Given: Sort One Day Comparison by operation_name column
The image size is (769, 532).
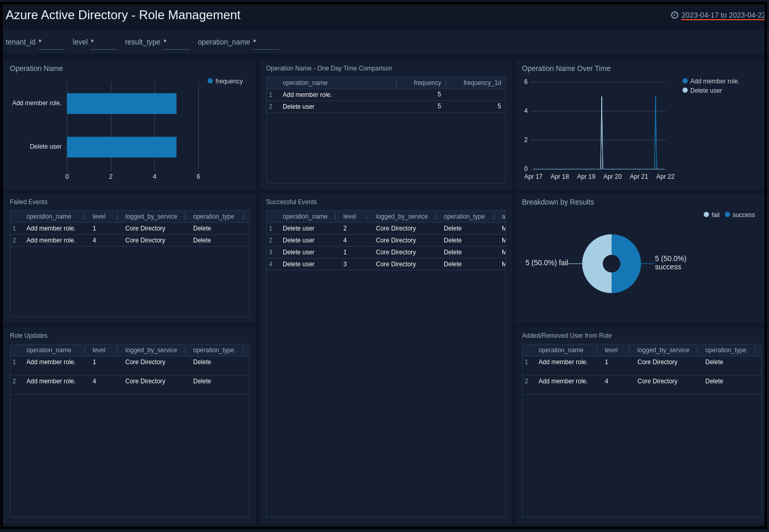Looking at the screenshot, I should tap(305, 83).
